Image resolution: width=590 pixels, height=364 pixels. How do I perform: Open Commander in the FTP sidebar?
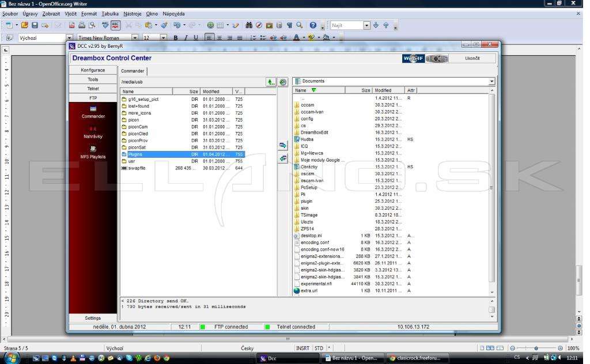point(93,112)
